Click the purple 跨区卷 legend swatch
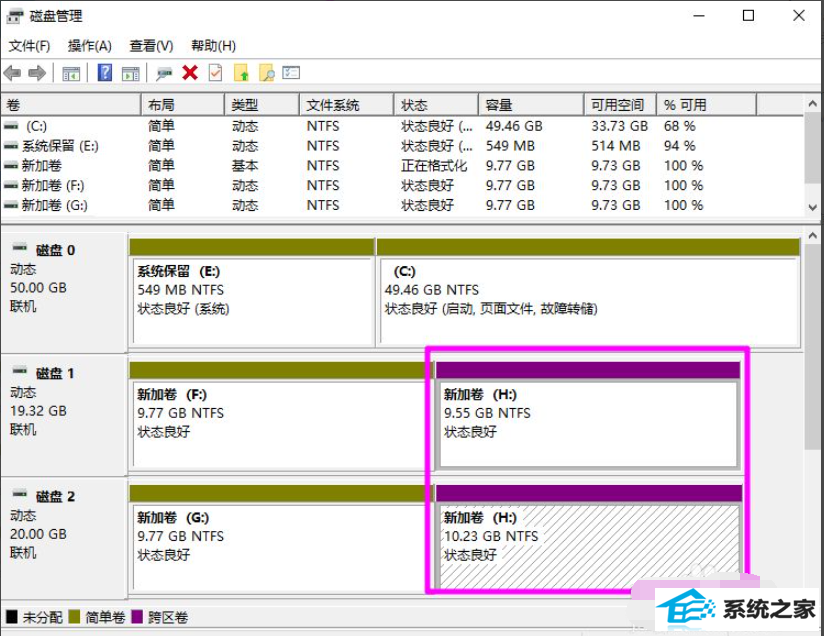 137,617
